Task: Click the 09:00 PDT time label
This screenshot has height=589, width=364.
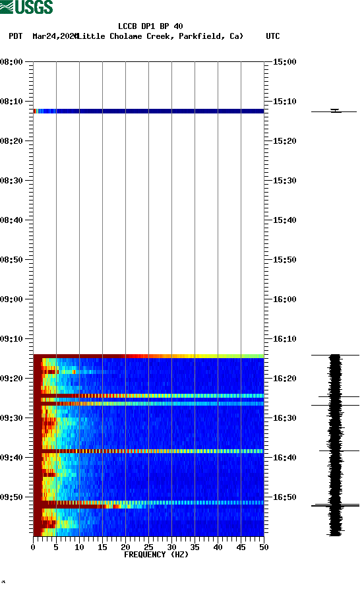Action: click(x=11, y=299)
